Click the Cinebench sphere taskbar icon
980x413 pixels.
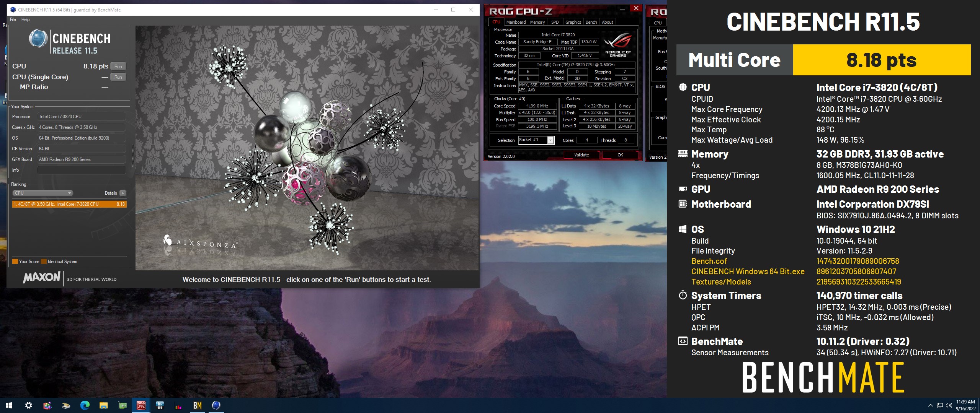tap(216, 405)
